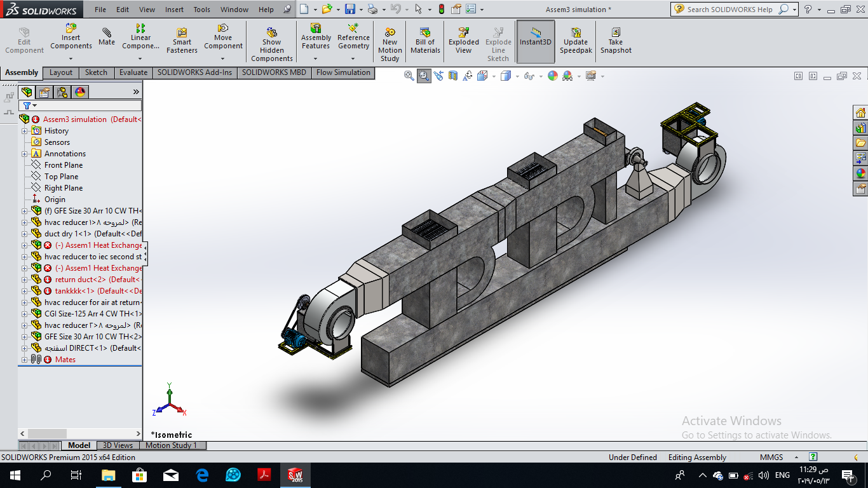
Task: Open the Appearances task pane icon
Action: [861, 173]
